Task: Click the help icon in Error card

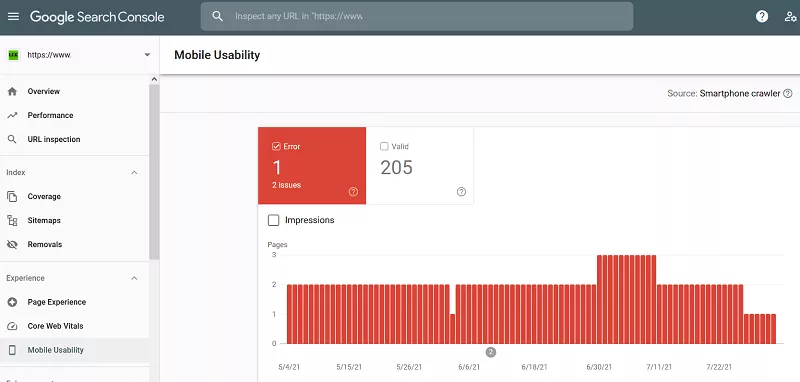Action: [x=353, y=192]
